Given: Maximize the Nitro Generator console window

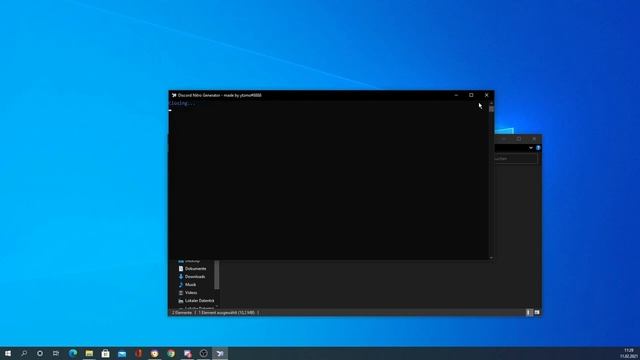Looking at the screenshot, I should click(471, 95).
